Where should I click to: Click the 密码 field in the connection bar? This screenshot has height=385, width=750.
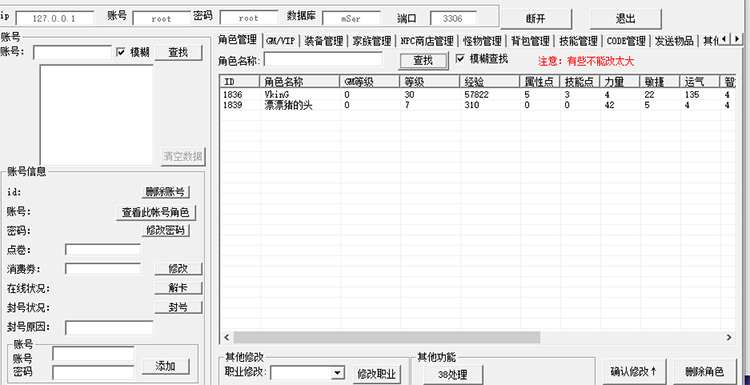point(249,18)
